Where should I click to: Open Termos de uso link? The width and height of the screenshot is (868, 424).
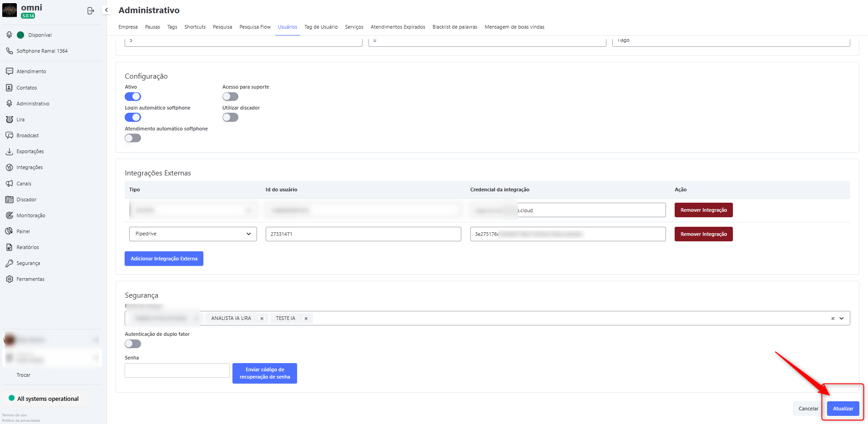[x=14, y=415]
